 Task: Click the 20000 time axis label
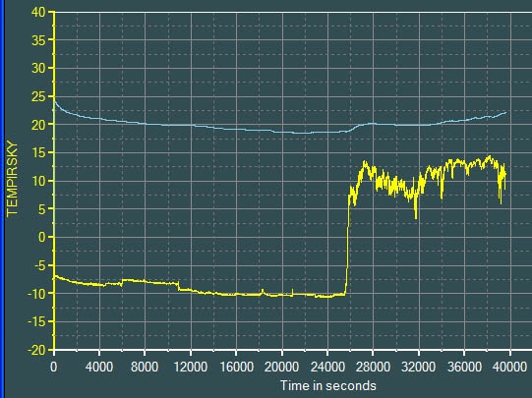coord(281,368)
